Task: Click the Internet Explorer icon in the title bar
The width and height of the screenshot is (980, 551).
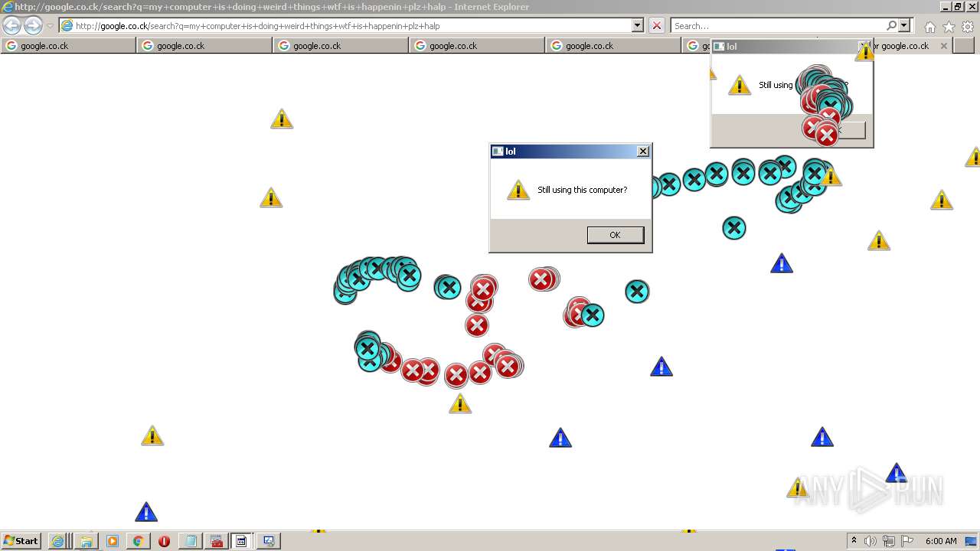Action: [x=7, y=7]
